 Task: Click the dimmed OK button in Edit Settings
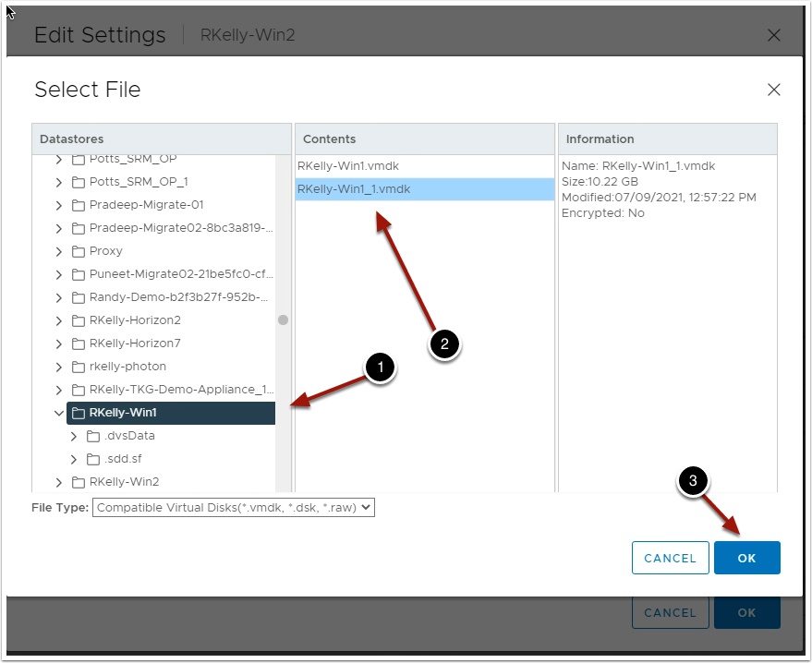pyautogui.click(x=746, y=613)
